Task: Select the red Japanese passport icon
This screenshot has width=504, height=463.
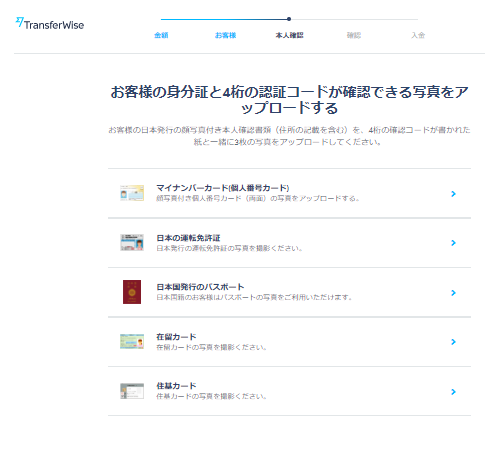Action: [x=132, y=292]
